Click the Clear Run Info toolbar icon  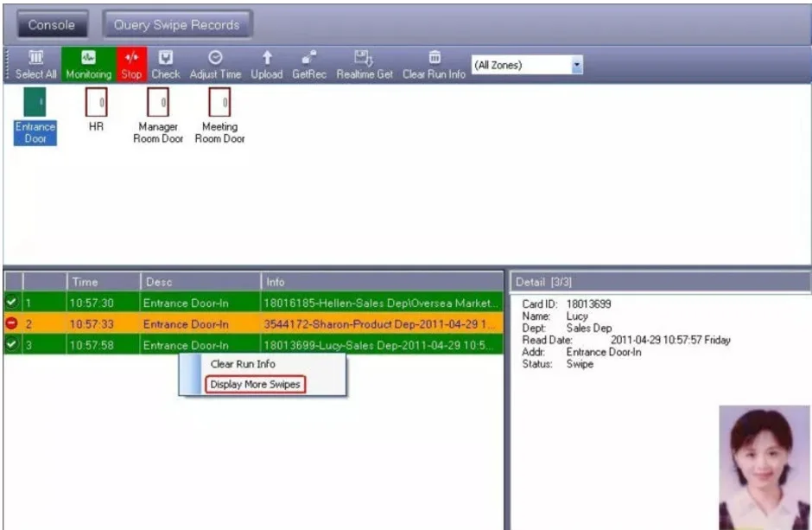(x=434, y=65)
